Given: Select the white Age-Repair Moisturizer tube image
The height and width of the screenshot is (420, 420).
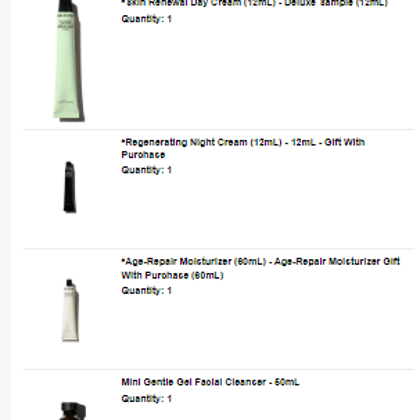Looking at the screenshot, I should pos(70,310).
